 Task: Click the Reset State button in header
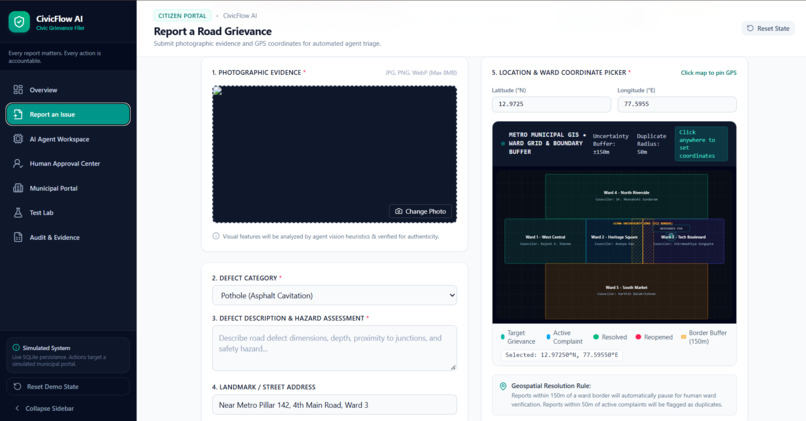(x=768, y=28)
